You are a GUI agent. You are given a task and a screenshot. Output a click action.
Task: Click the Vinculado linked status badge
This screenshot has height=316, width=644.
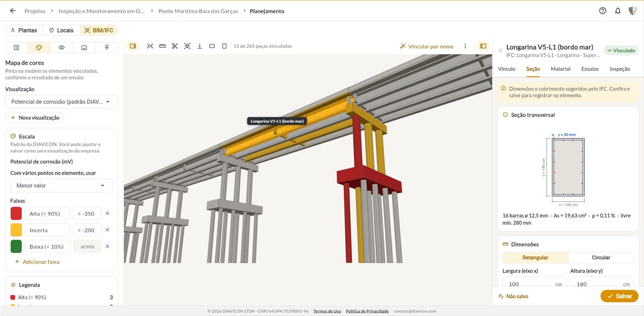coord(621,50)
